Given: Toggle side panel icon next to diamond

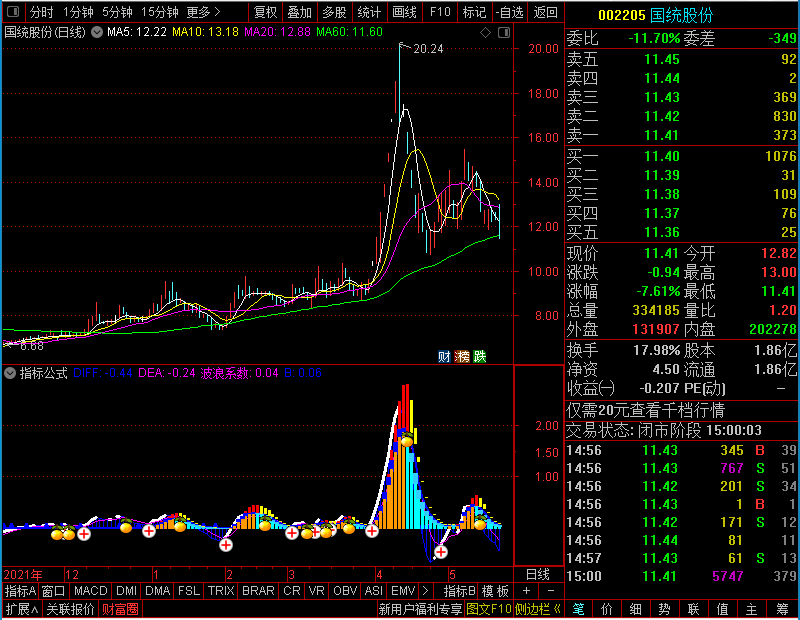Looking at the screenshot, I should pyautogui.click(x=504, y=33).
